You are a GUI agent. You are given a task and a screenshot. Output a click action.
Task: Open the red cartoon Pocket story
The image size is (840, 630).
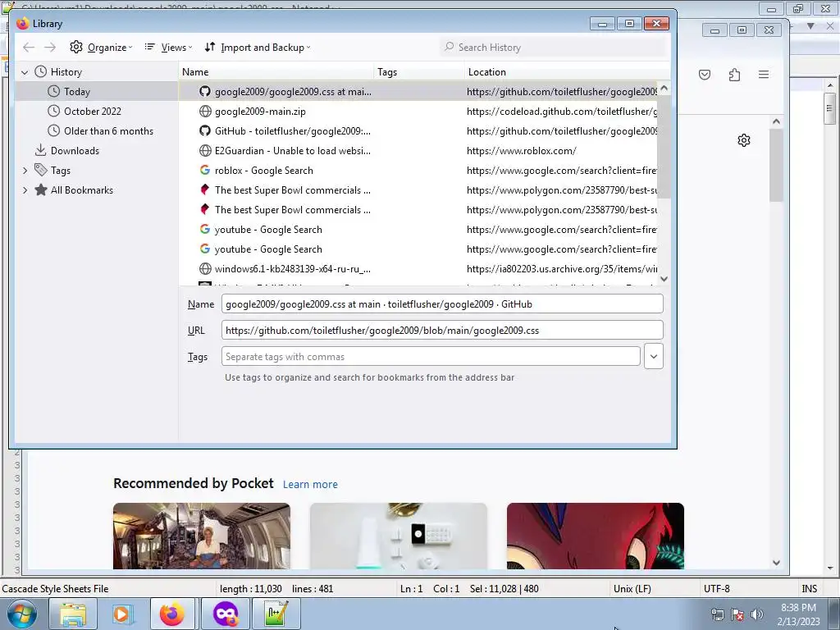[596, 536]
